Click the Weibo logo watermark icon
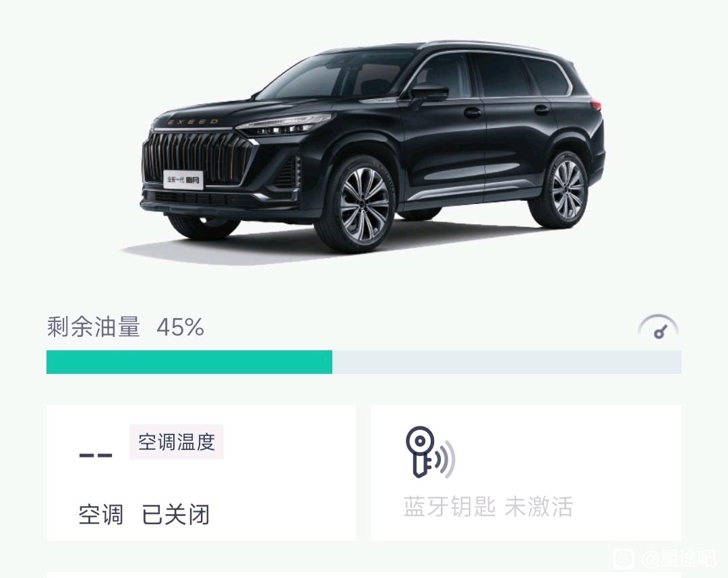 click(624, 558)
